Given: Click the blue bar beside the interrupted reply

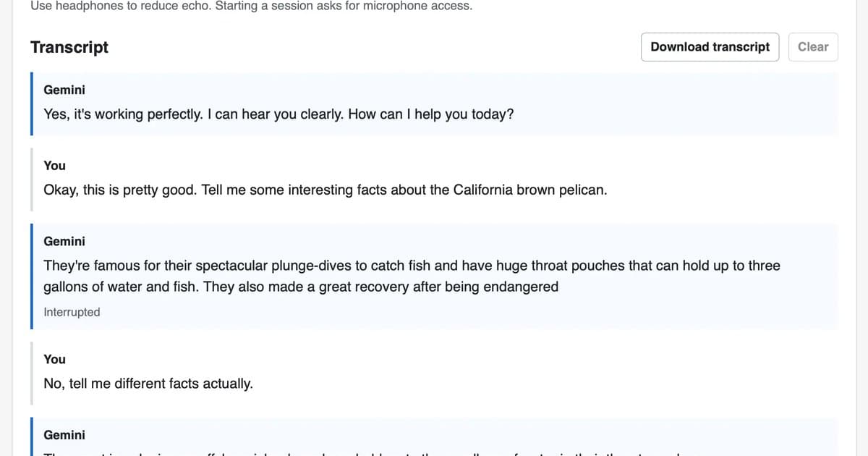Looking at the screenshot, I should (32, 276).
